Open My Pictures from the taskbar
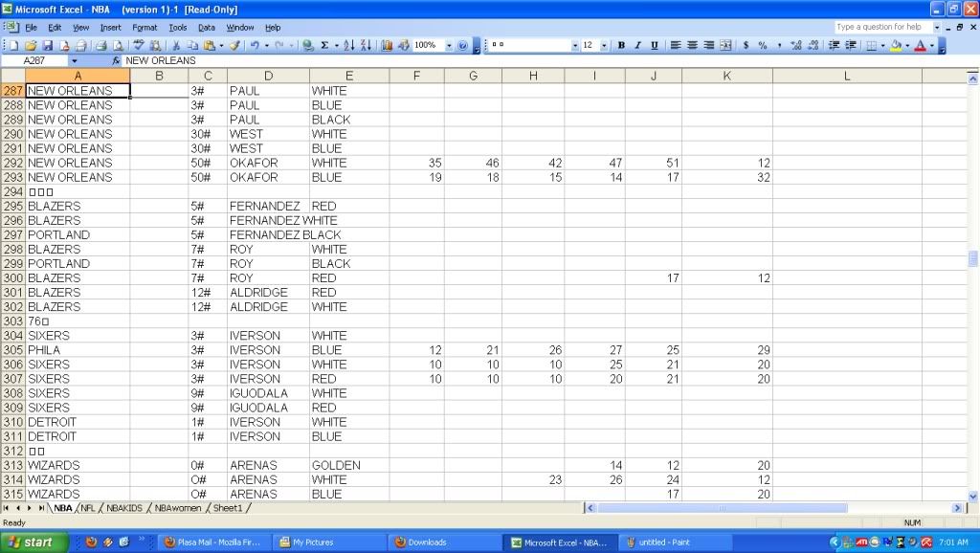 click(x=329, y=542)
